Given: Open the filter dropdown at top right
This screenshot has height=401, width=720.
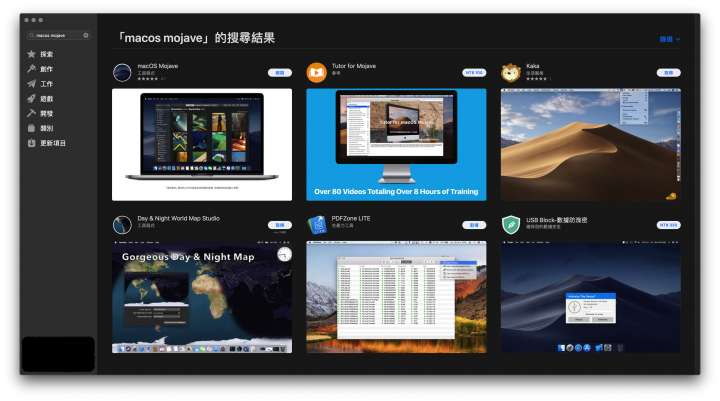Looking at the screenshot, I should [x=670, y=39].
